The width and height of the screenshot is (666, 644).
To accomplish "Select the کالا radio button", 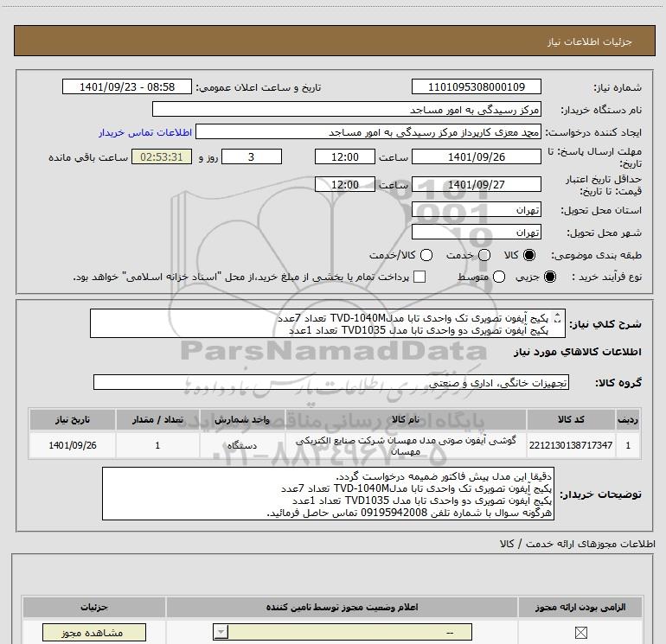I will (x=529, y=255).
